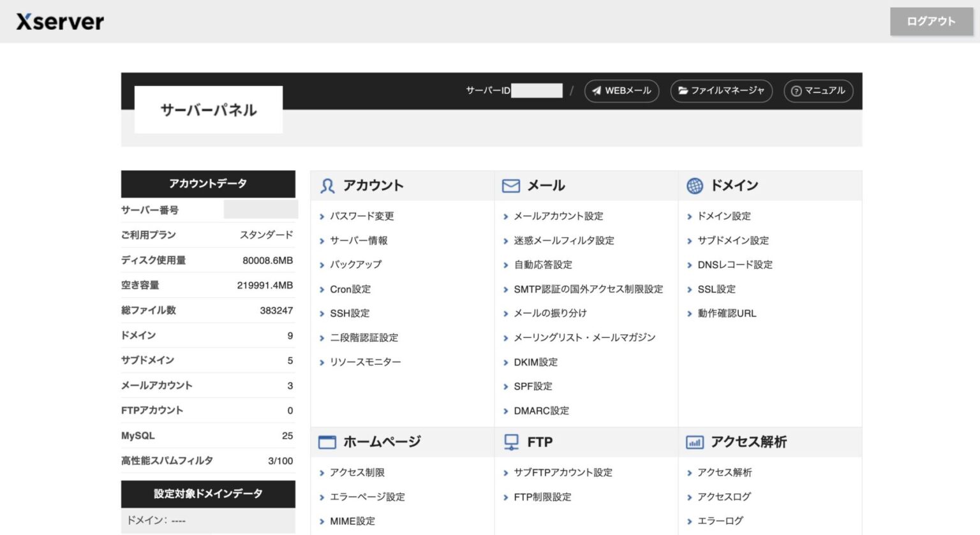Open the ファイルマネージャ file manager
Image resolution: width=980 pixels, height=535 pixels.
[721, 91]
